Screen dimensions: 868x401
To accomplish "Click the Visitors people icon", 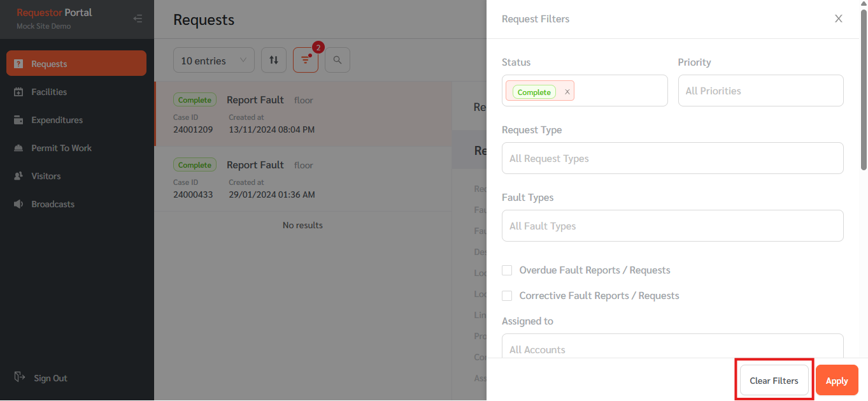I will pyautogui.click(x=18, y=176).
